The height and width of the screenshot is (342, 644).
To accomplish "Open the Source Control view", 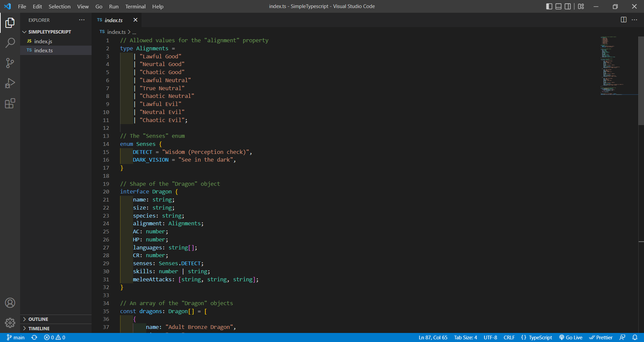I will [10, 63].
